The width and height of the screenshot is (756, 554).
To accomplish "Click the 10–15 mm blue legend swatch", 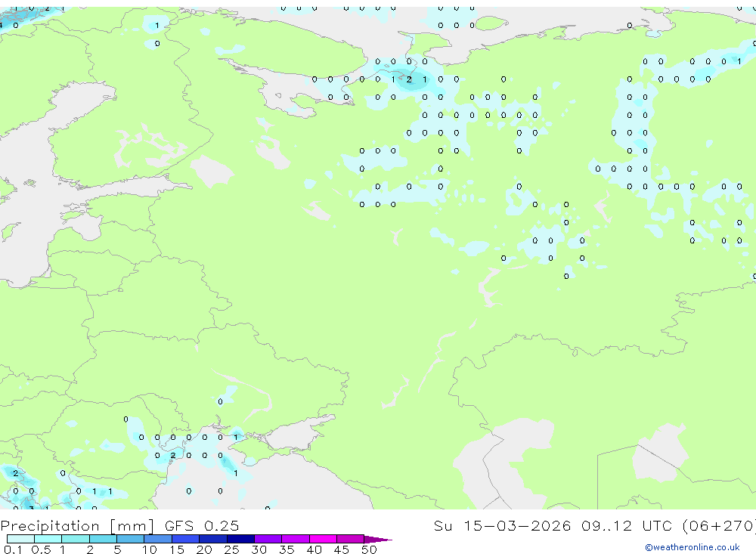I will point(158,539).
